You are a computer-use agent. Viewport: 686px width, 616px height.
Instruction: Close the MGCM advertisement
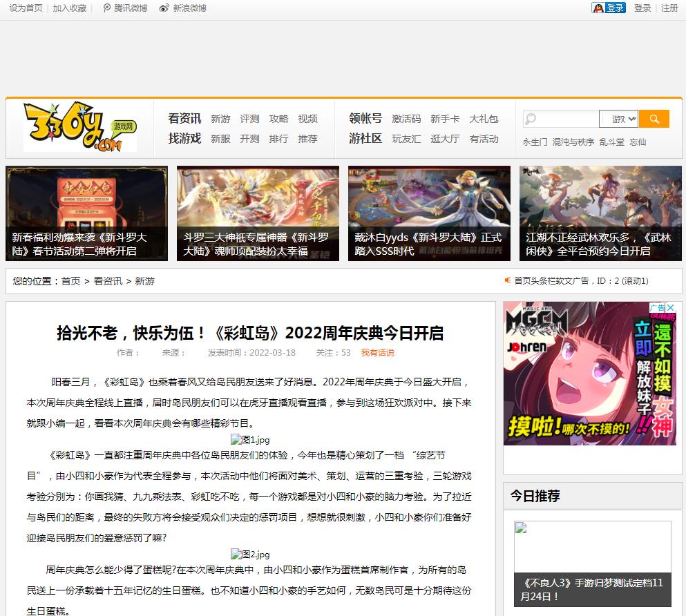(x=670, y=307)
